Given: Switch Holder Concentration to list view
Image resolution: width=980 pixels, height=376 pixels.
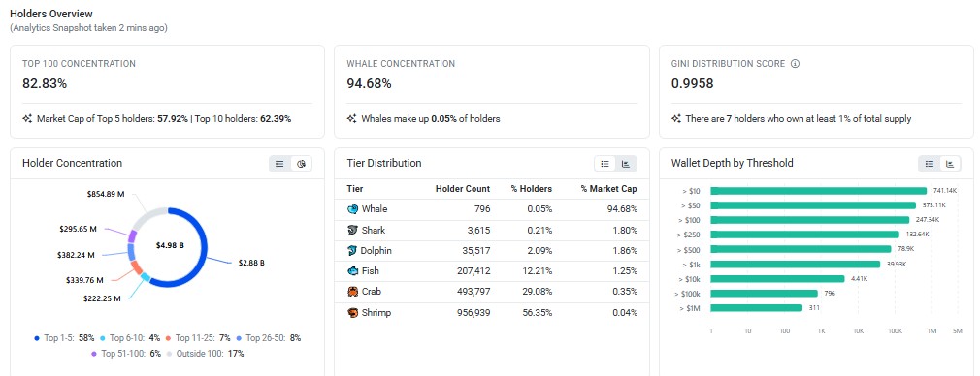Looking at the screenshot, I should [x=280, y=164].
